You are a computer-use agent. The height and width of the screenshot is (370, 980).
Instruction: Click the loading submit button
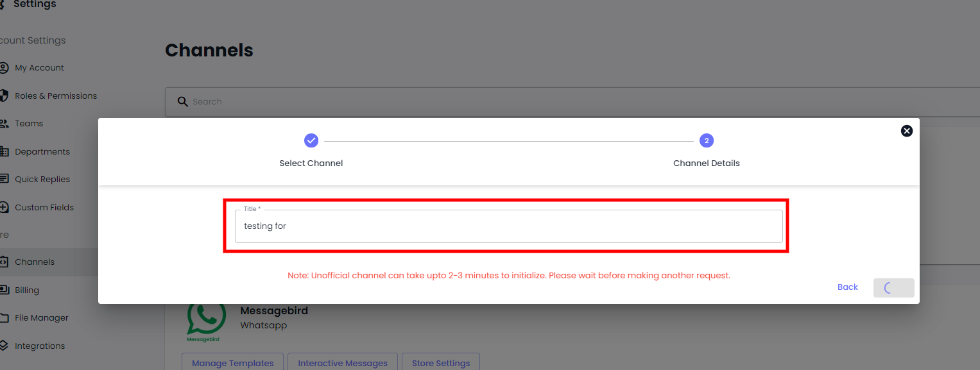893,288
